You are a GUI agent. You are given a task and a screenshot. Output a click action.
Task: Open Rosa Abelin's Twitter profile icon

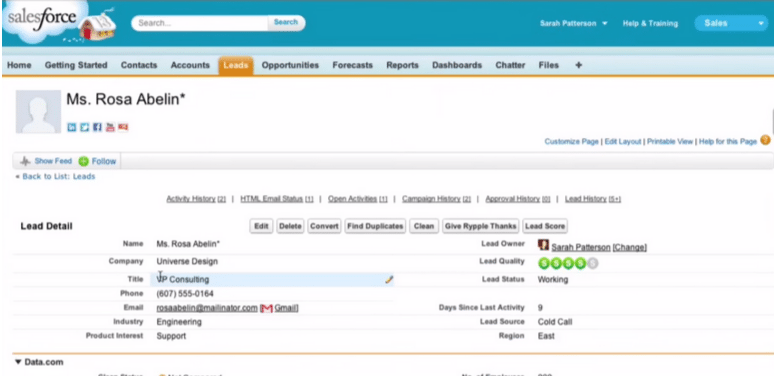pyautogui.click(x=84, y=127)
